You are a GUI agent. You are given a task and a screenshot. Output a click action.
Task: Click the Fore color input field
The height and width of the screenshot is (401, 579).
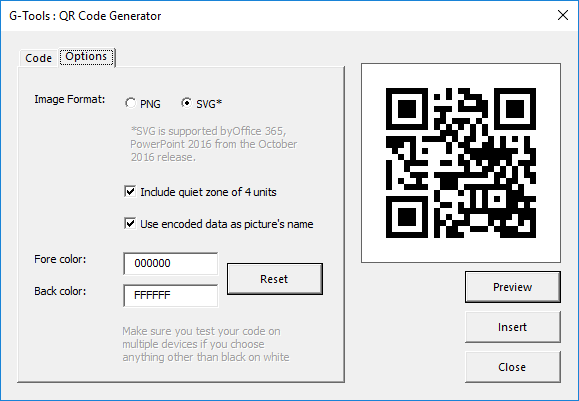171,264
